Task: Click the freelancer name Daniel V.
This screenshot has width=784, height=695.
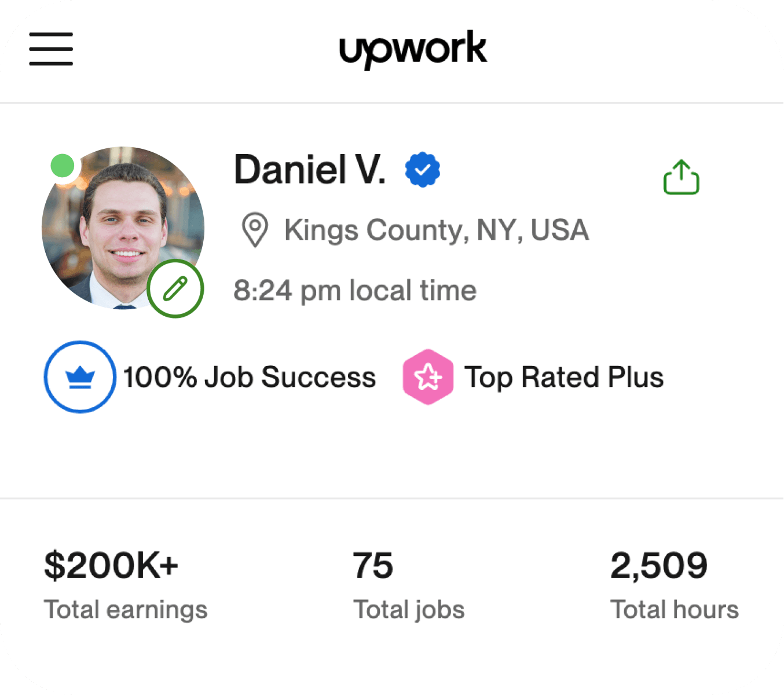Action: pyautogui.click(x=311, y=169)
